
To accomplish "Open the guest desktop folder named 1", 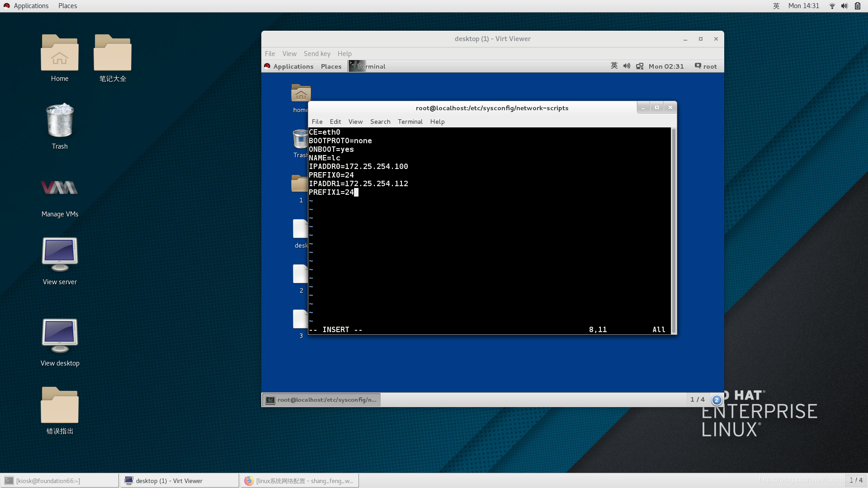I will coord(299,183).
